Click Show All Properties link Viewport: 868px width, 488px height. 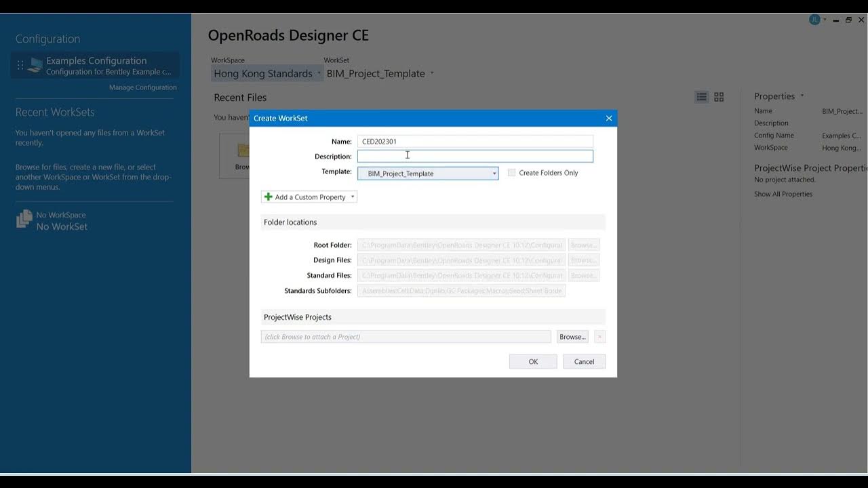pos(783,194)
